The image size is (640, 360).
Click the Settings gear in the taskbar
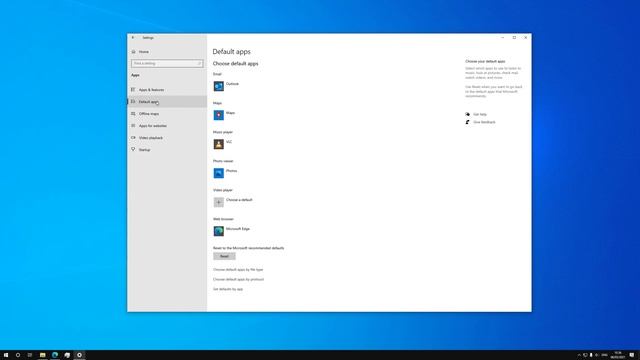coord(79,355)
